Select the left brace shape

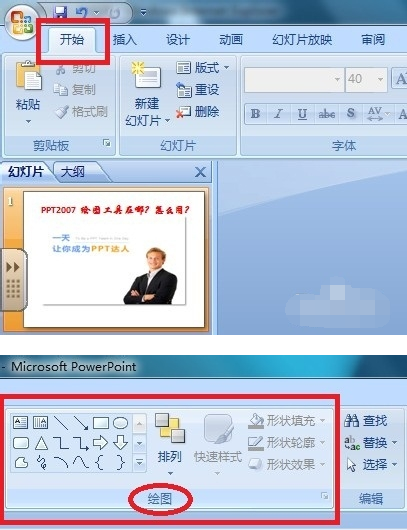coord(100,462)
